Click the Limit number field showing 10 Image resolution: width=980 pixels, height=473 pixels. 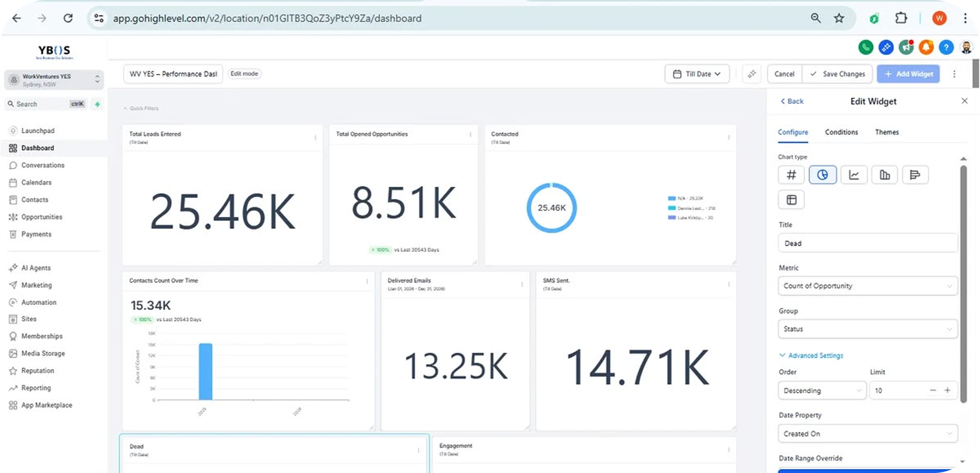click(x=897, y=391)
